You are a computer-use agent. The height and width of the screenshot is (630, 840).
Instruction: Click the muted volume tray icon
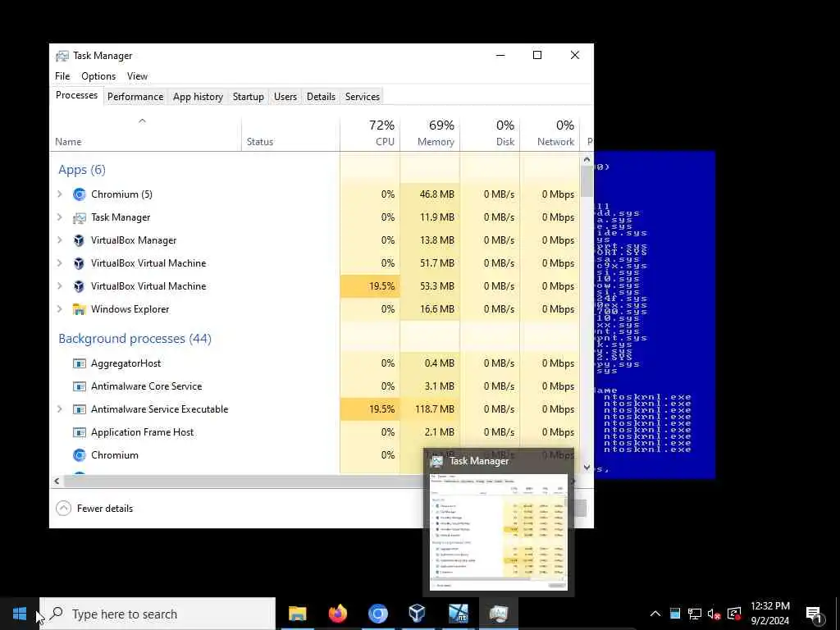point(714,614)
